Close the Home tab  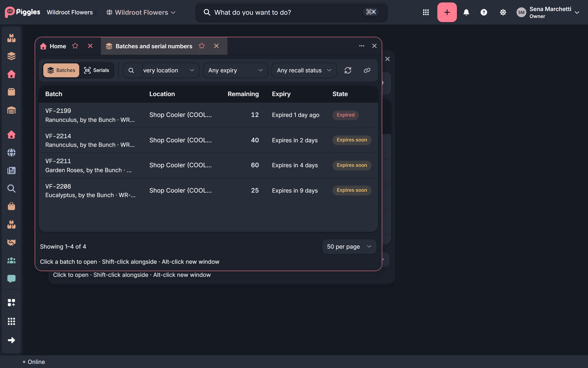coord(90,46)
